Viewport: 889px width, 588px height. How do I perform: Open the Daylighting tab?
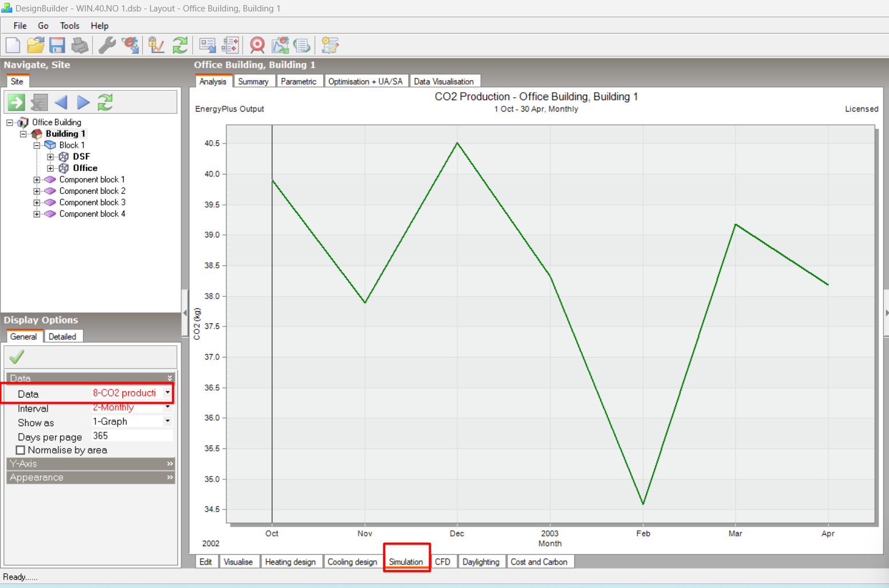(x=481, y=562)
